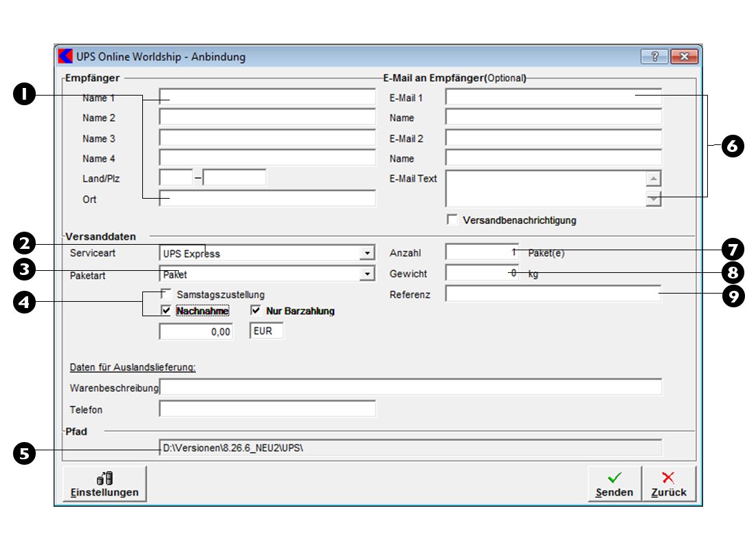Screen dimensions: 756x550
Task: Focus the E-Mail 1 field
Action: tap(553, 97)
